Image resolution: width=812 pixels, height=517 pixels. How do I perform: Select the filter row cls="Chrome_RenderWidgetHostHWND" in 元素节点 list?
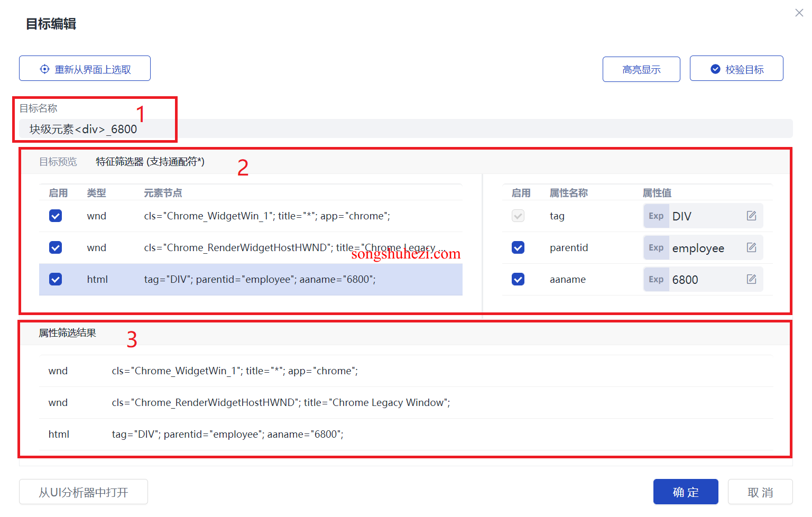(251, 247)
